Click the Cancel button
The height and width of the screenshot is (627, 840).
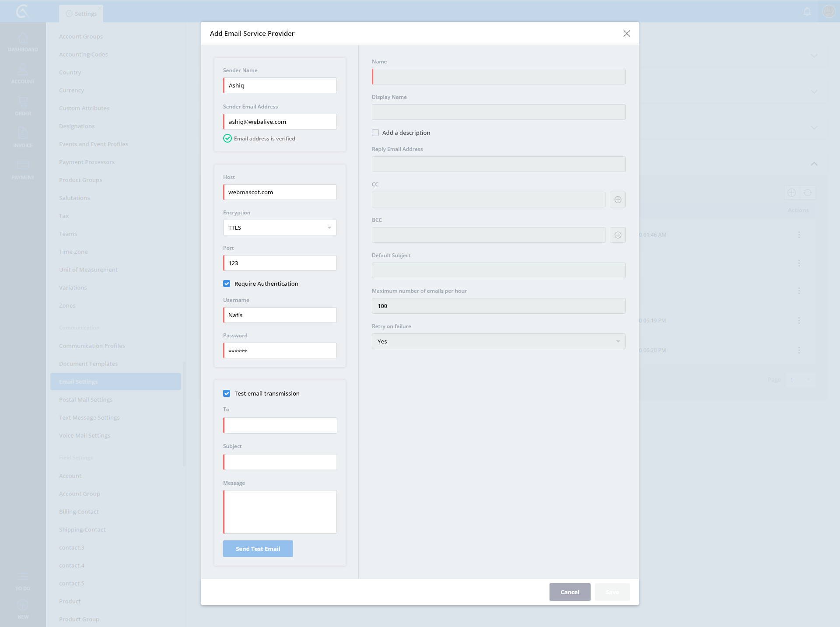(x=570, y=592)
